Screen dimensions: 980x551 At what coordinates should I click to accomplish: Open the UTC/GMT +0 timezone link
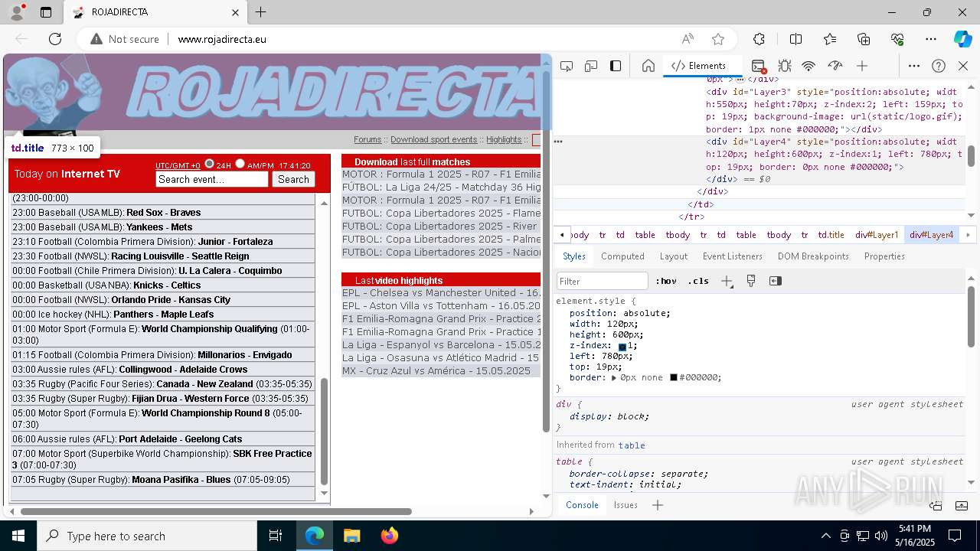[178, 165]
